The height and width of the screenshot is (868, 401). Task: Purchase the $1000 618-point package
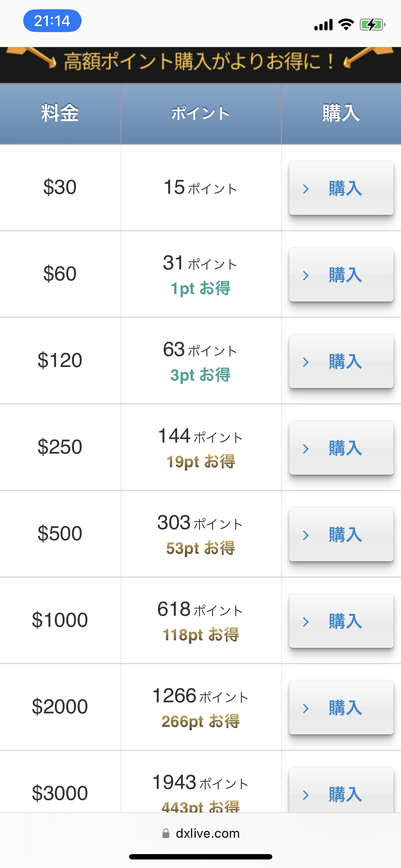pos(341,621)
